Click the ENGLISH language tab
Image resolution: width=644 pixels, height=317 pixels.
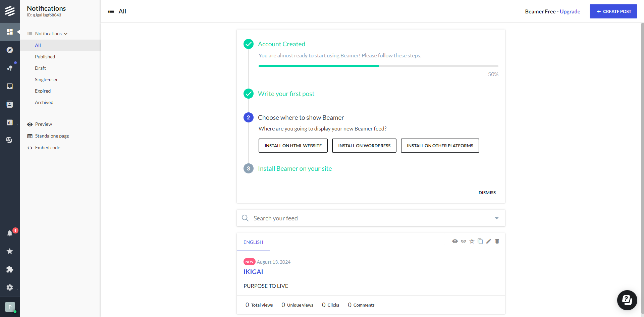253,242
